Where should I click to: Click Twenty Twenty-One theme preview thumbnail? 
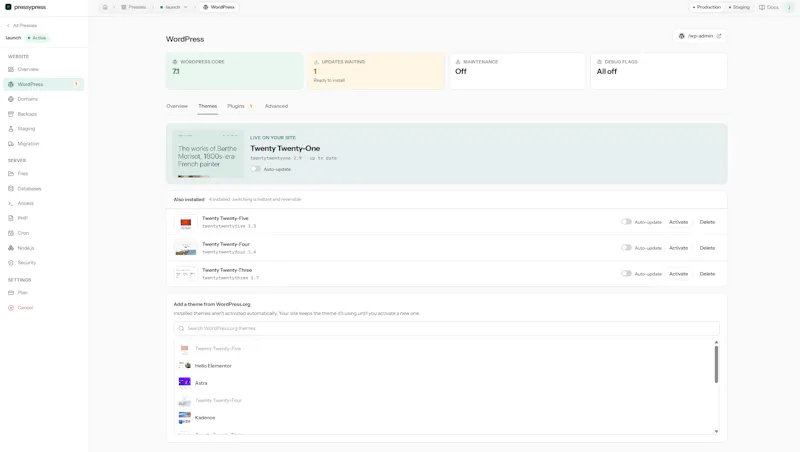click(x=208, y=154)
